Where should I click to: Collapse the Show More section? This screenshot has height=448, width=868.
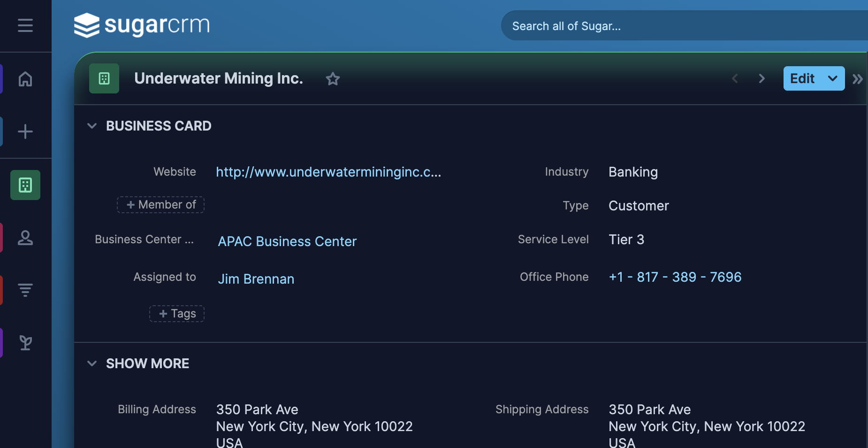coord(92,363)
